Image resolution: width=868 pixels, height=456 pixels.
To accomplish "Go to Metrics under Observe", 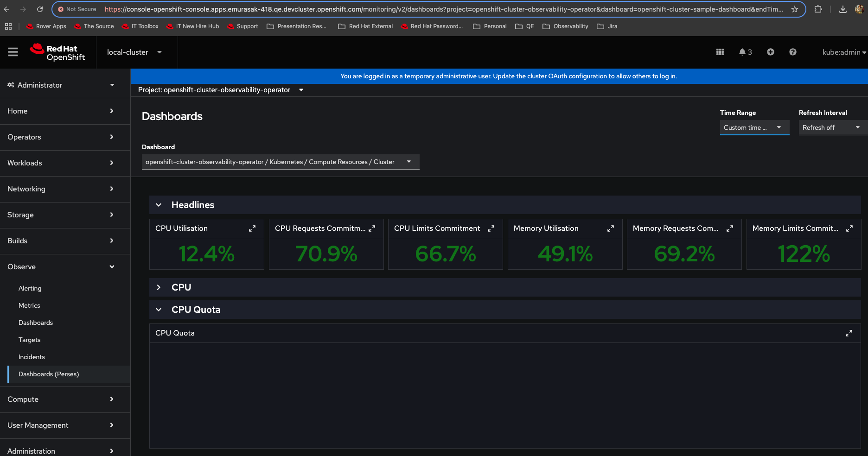I will click(x=29, y=305).
